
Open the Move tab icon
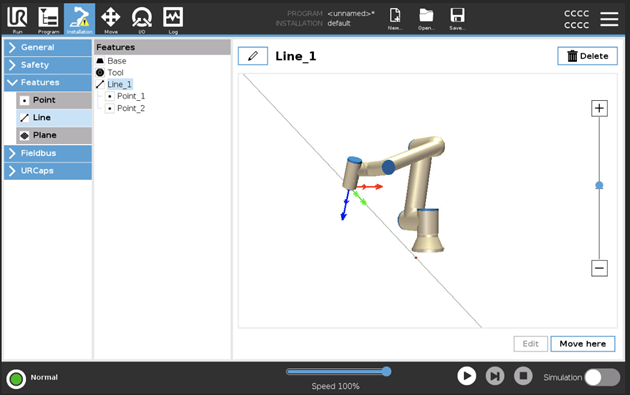click(110, 19)
